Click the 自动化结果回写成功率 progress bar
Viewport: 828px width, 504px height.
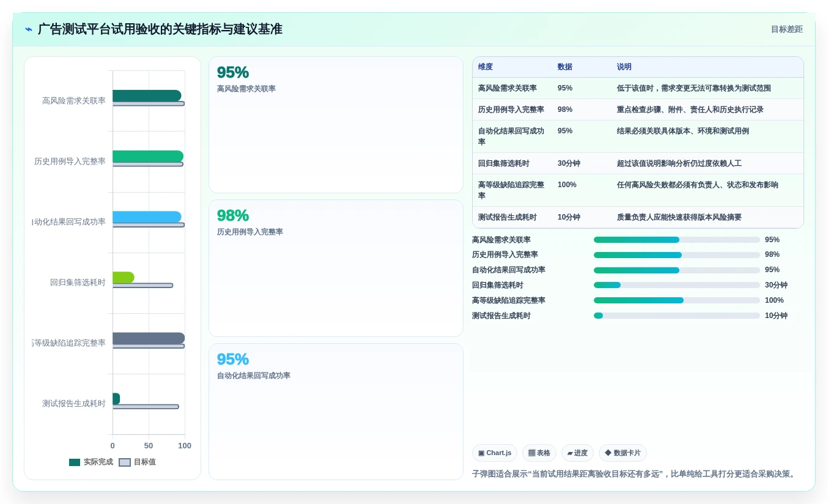click(x=677, y=270)
